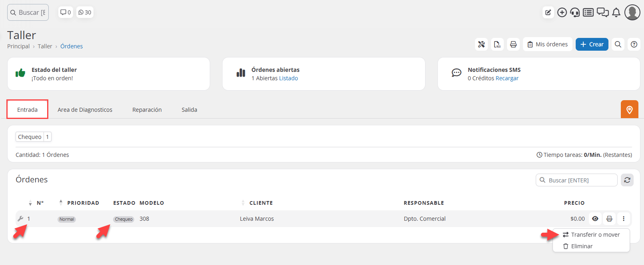Image resolution: width=644 pixels, height=265 pixels.
Task: Choose Eliminar in the order menu
Action: [582, 246]
